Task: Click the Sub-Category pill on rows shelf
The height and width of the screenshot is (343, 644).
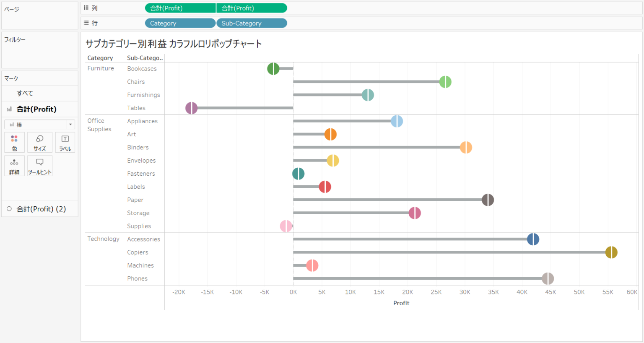Action: tap(252, 23)
